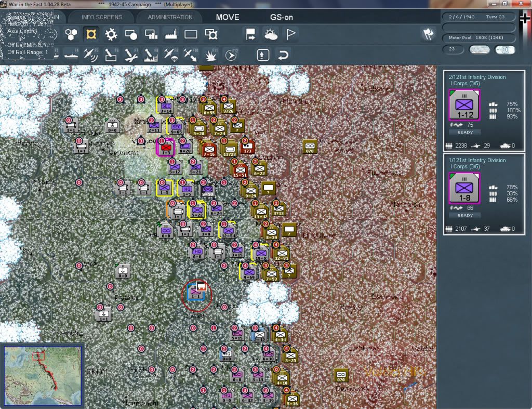
Task: Select the 8=55 Soviet stack counter
Action: (x=209, y=107)
